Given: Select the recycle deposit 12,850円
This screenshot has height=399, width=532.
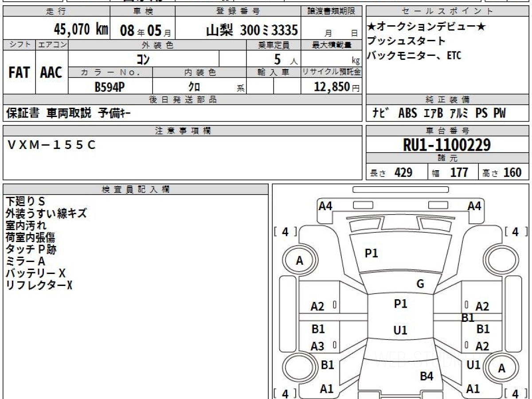Looking at the screenshot, I should click(x=337, y=87).
